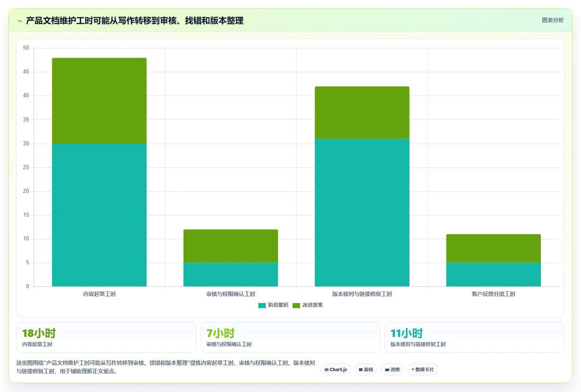
Task: Click the 图表分析 label in the header
Action: click(x=553, y=20)
